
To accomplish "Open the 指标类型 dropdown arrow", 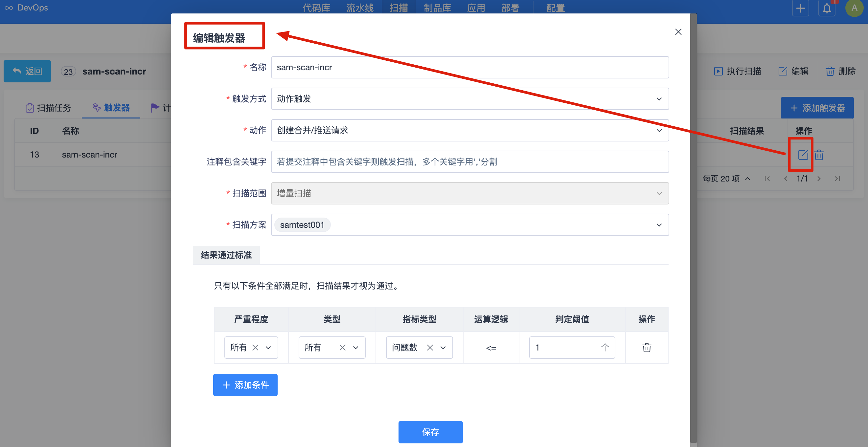I will (443, 347).
